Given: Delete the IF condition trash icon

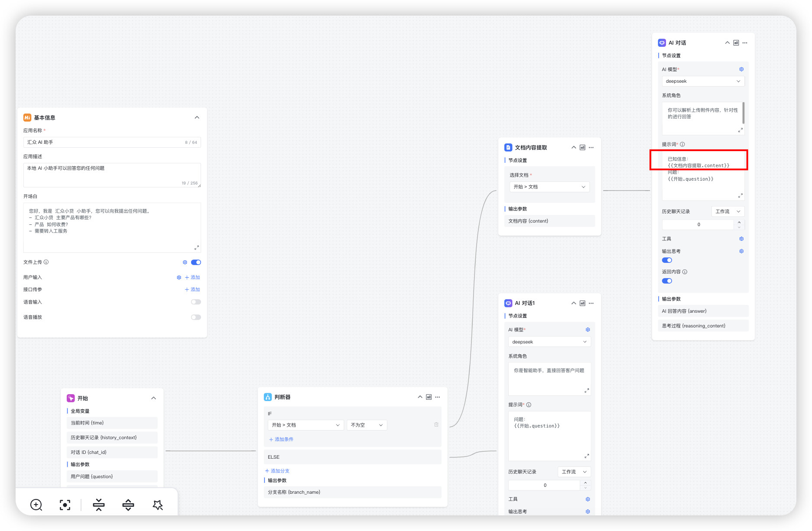Looking at the screenshot, I should [436, 425].
